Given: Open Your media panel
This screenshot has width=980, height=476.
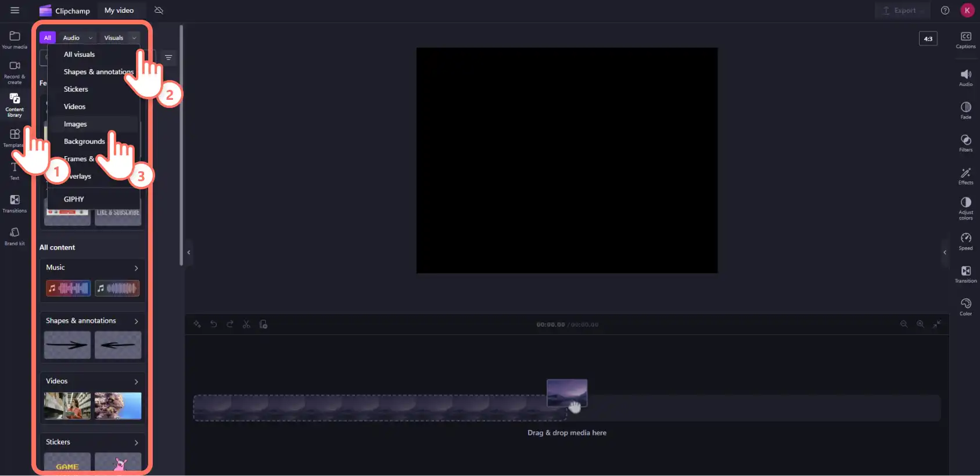Looking at the screenshot, I should pos(15,40).
